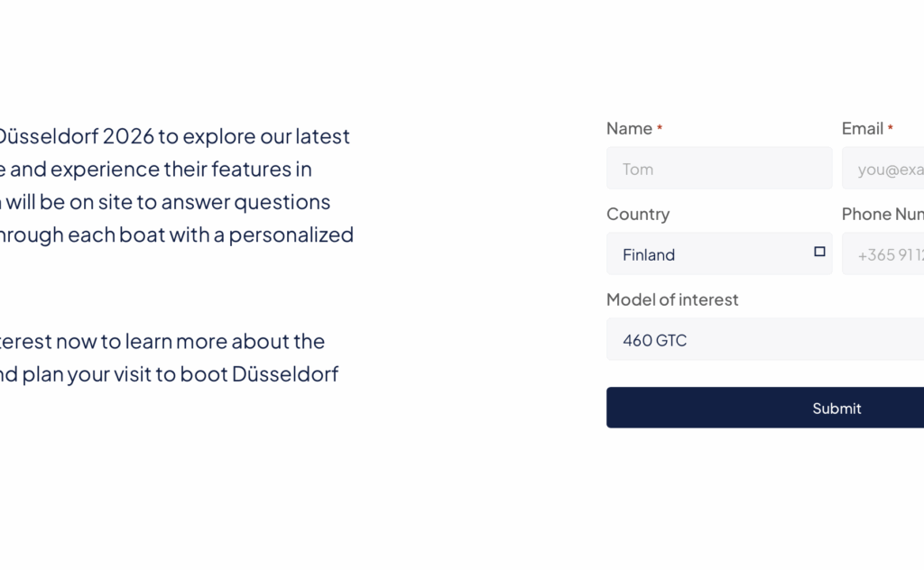Click the line 'now to learn more about the'
This screenshot has width=924, height=570.
[162, 341]
